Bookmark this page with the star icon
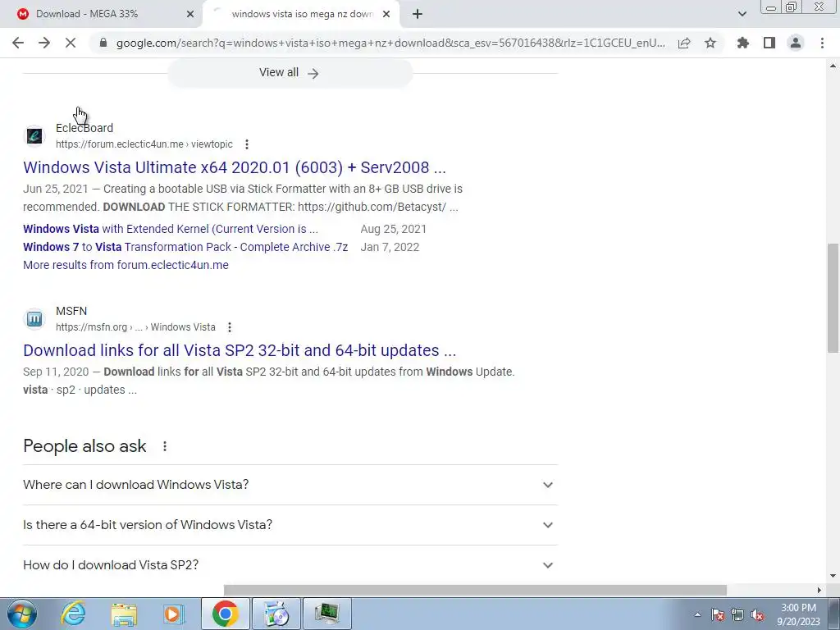Screen dimensions: 840x630 [710, 43]
